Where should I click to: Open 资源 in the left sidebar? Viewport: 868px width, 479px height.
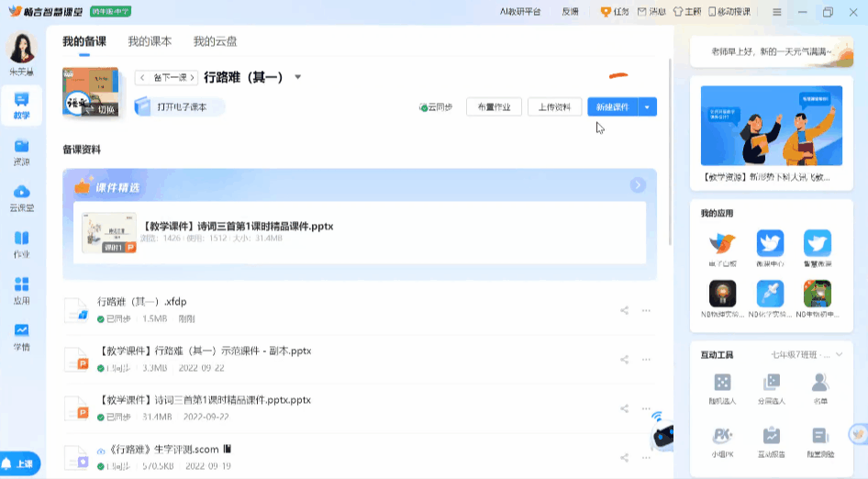click(x=21, y=151)
